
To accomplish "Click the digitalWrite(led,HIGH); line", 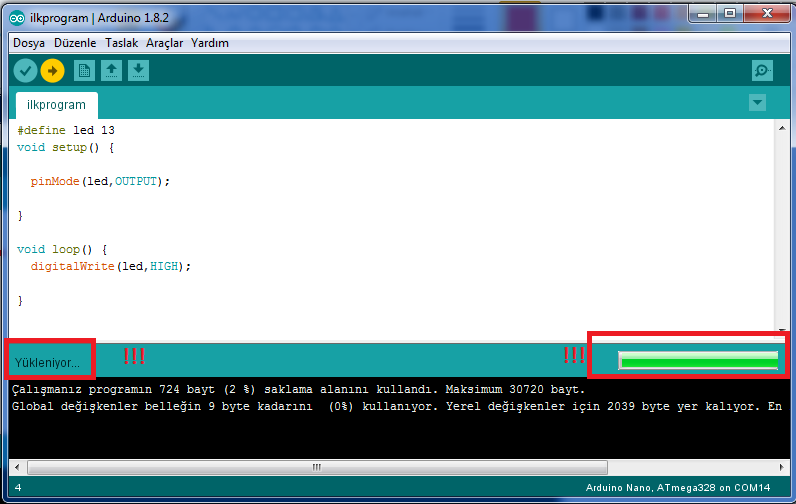I will (x=111, y=266).
